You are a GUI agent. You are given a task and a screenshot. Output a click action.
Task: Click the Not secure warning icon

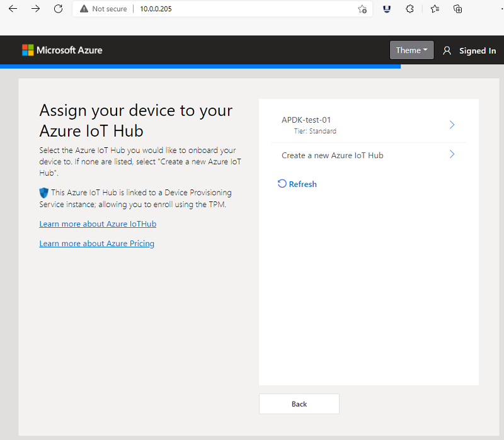(84, 9)
